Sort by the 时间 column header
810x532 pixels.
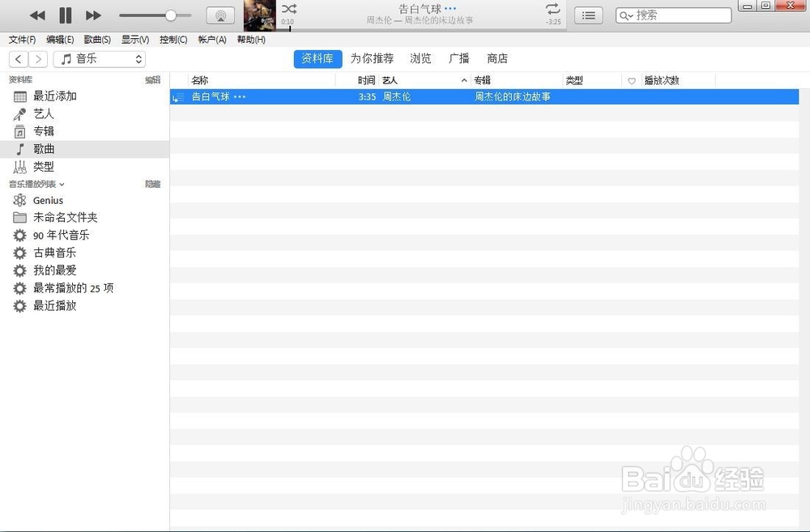point(357,81)
